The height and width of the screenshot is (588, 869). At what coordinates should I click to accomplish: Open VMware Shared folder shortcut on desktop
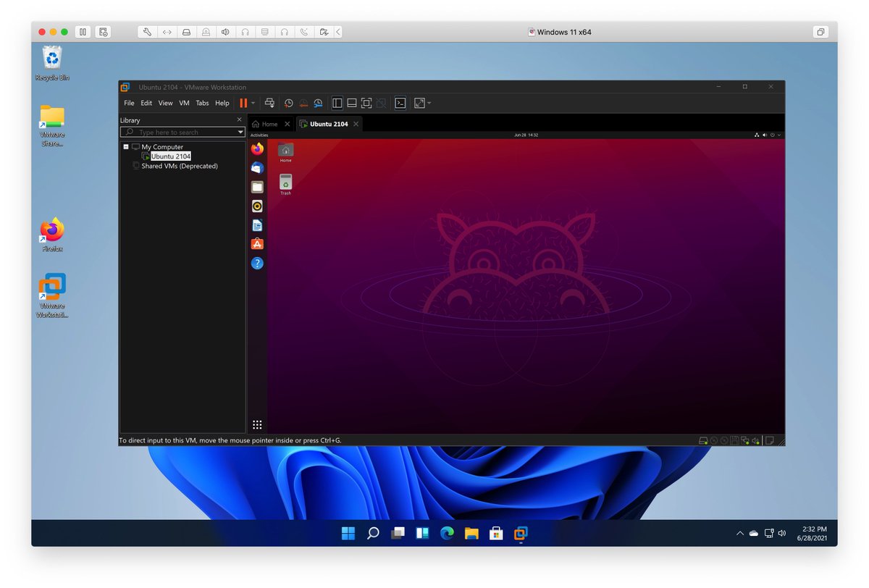(52, 126)
